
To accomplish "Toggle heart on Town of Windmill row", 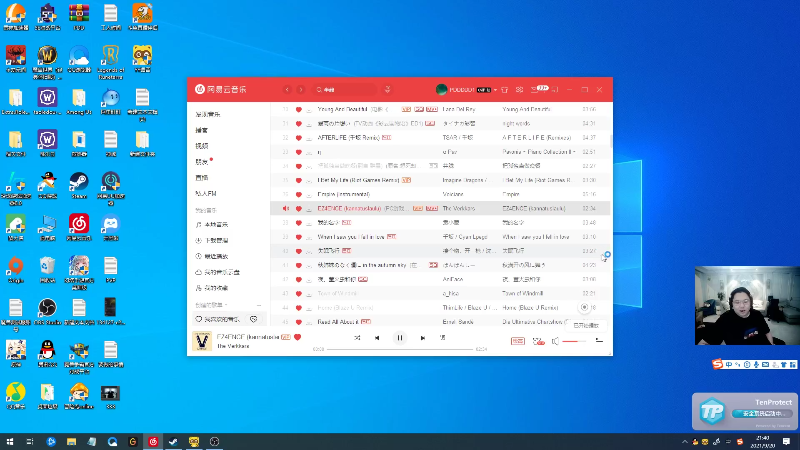I will (x=299, y=293).
